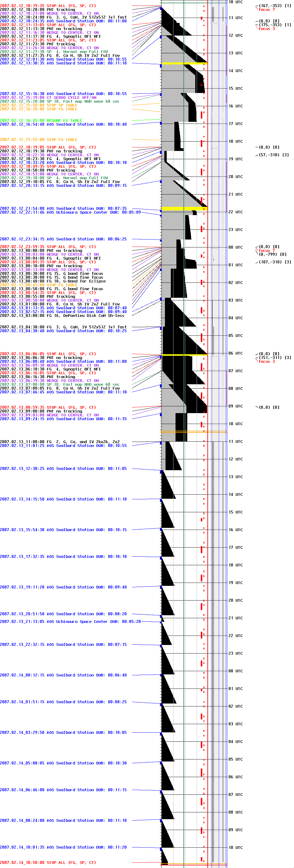
Task: Select the pointing label (57,-310) [3]
Action: 274,155
